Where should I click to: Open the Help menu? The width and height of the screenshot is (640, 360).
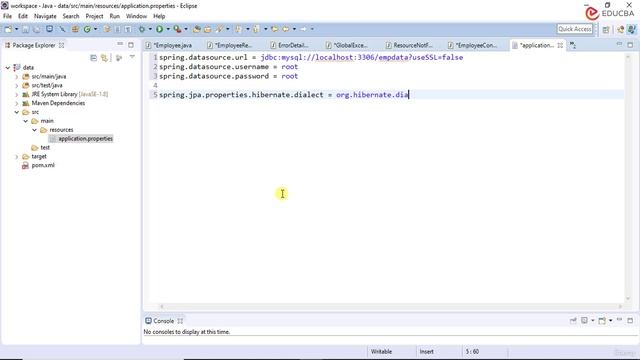click(x=159, y=16)
